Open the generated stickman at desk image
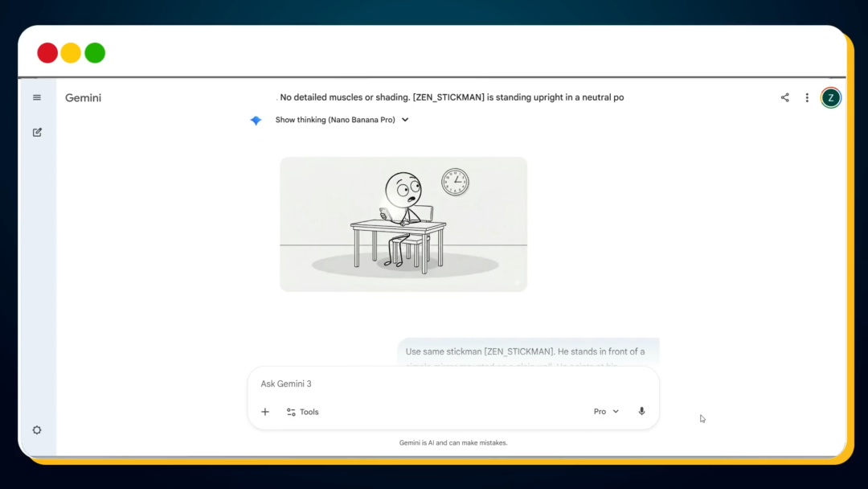 tap(403, 224)
